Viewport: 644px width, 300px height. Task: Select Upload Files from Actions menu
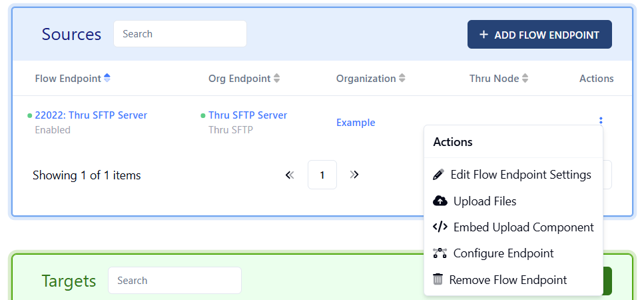pyautogui.click(x=484, y=201)
